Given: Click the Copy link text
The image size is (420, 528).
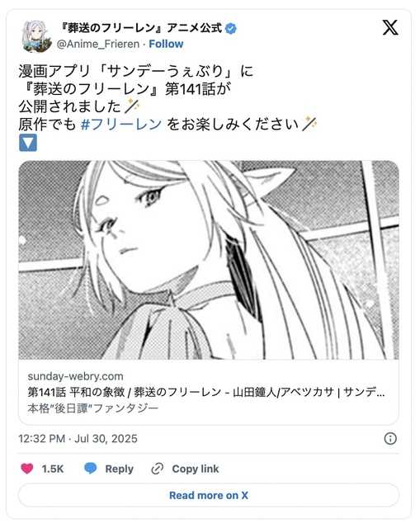Looking at the screenshot, I should click(x=196, y=469).
